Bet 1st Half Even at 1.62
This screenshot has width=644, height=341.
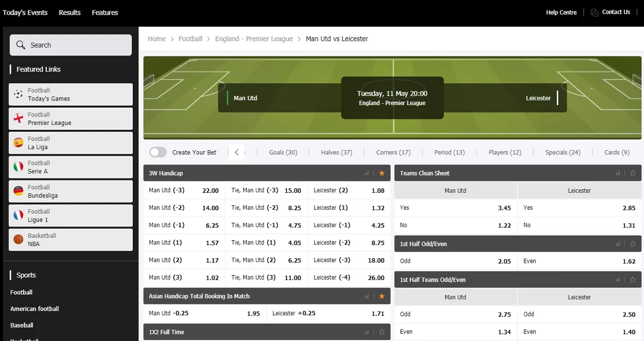[580, 261]
